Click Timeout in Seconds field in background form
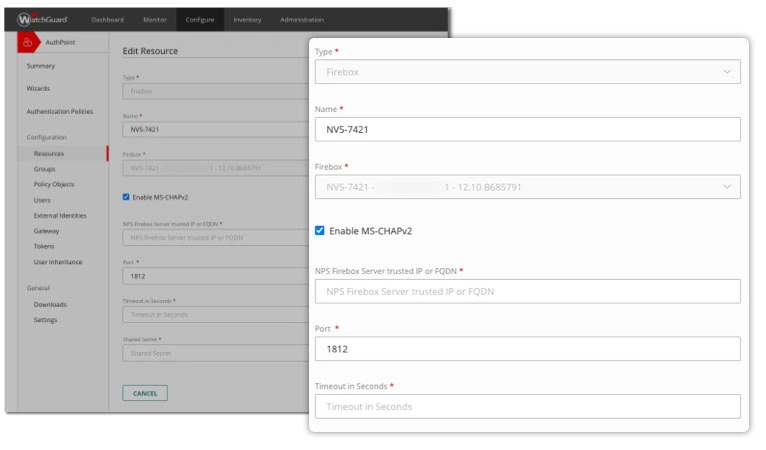This screenshot has height=450, width=766. pyautogui.click(x=215, y=315)
